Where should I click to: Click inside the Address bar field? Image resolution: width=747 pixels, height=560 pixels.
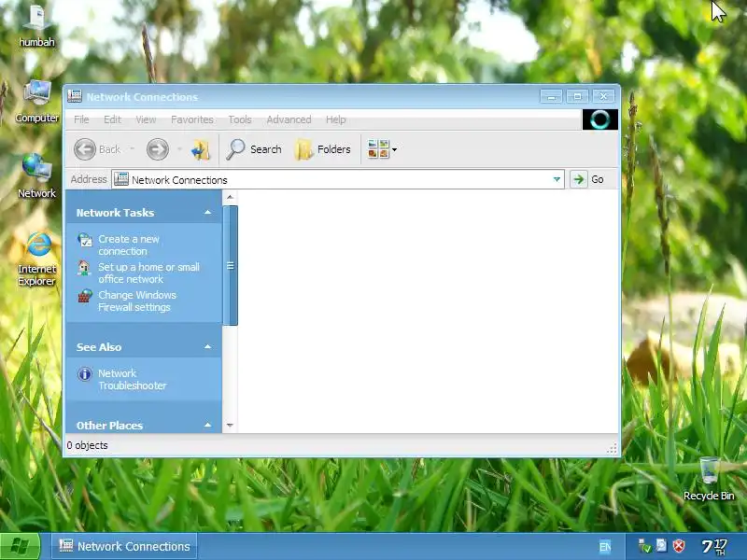(x=338, y=179)
